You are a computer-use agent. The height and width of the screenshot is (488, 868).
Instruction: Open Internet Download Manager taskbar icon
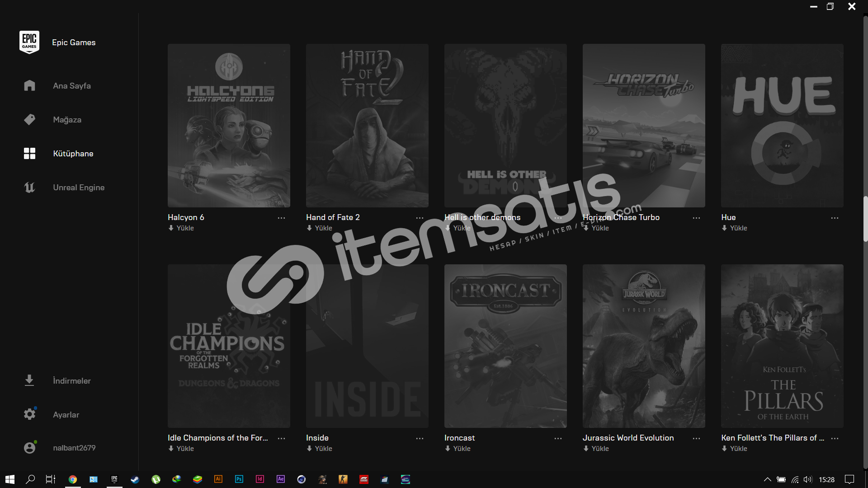176,479
